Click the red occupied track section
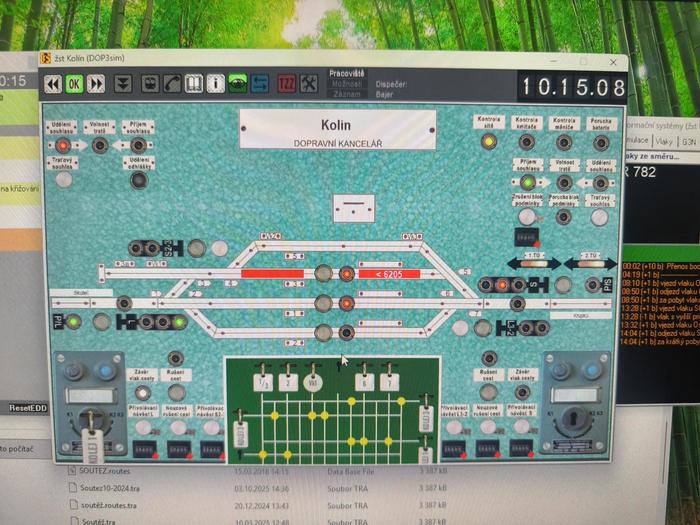The height and width of the screenshot is (525, 700). [272, 273]
